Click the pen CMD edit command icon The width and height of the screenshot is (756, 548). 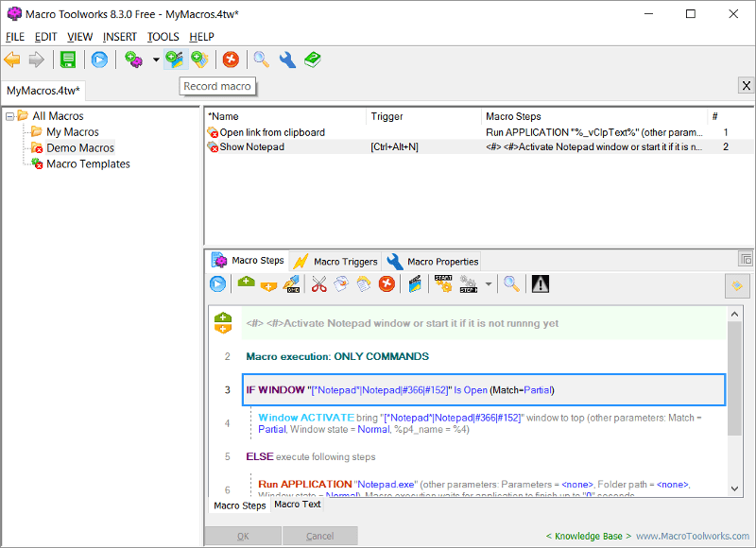click(292, 283)
